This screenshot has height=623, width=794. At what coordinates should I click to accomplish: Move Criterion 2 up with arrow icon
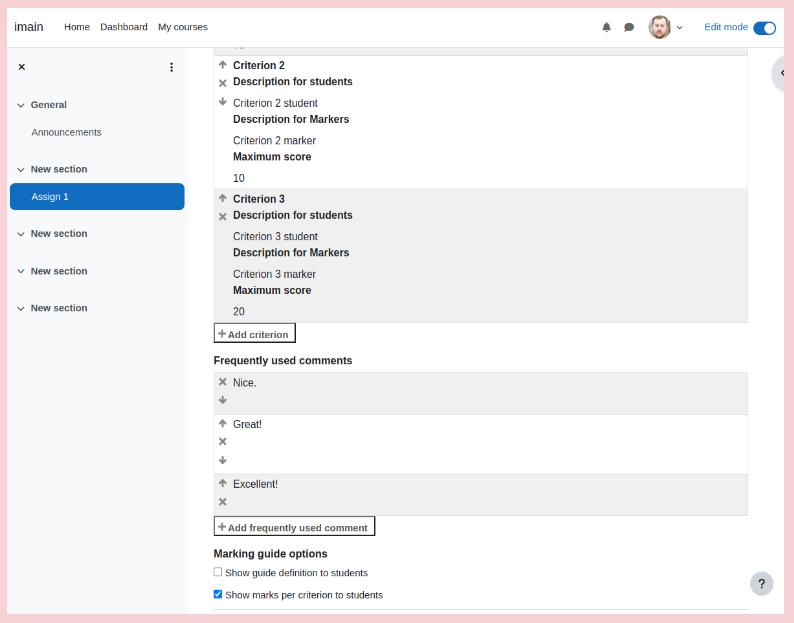pos(222,65)
